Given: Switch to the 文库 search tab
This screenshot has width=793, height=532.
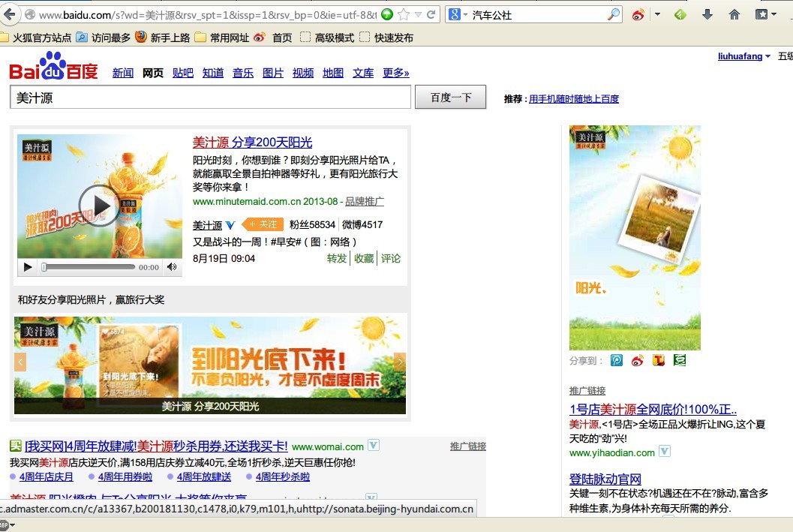Looking at the screenshot, I should pos(363,73).
